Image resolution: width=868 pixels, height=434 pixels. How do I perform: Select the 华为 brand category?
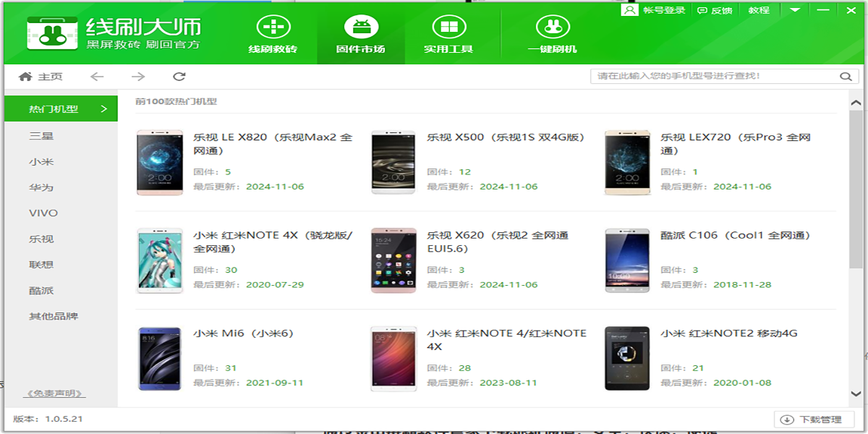(x=41, y=188)
